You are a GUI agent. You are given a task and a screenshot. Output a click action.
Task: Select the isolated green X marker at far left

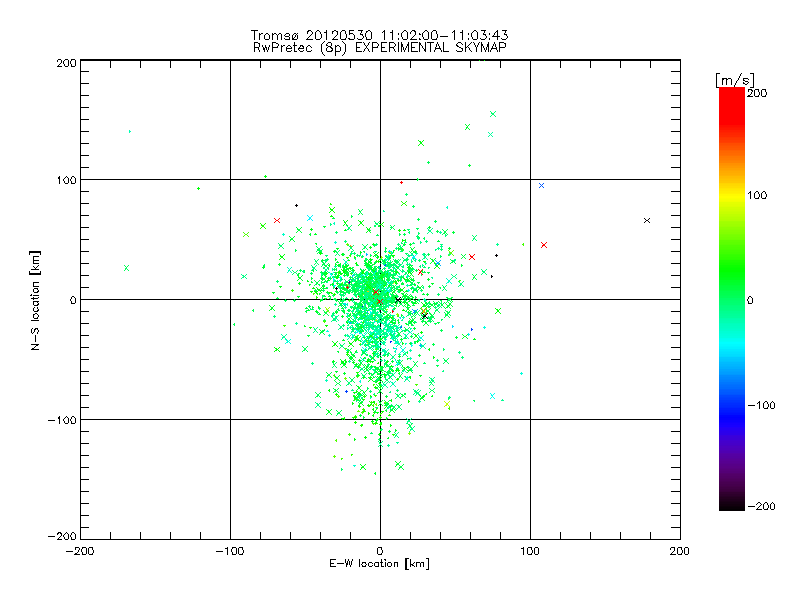tap(127, 268)
